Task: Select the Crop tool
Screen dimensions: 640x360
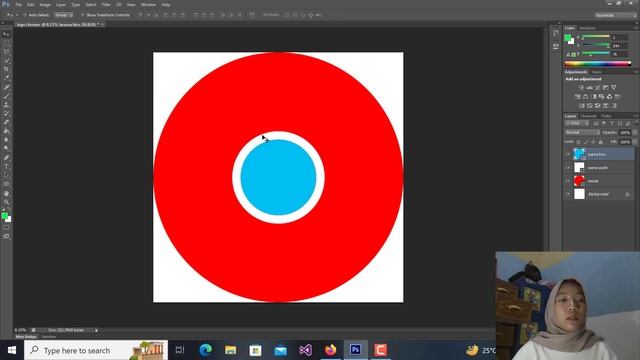Action: [x=6, y=69]
